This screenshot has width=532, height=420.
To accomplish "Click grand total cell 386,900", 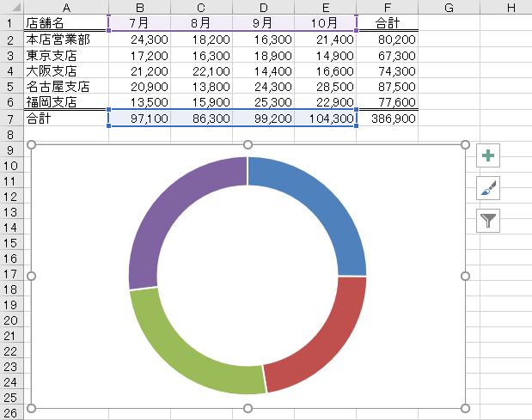I will [x=387, y=119].
